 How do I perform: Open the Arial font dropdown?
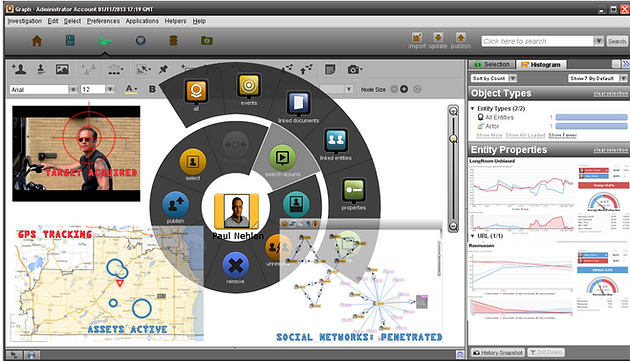pyautogui.click(x=73, y=89)
